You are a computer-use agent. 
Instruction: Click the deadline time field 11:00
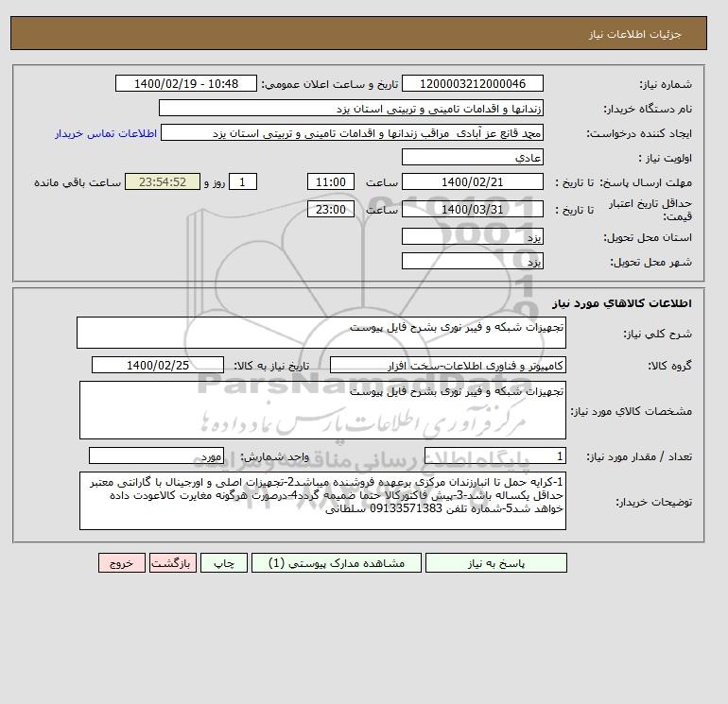pos(331,182)
